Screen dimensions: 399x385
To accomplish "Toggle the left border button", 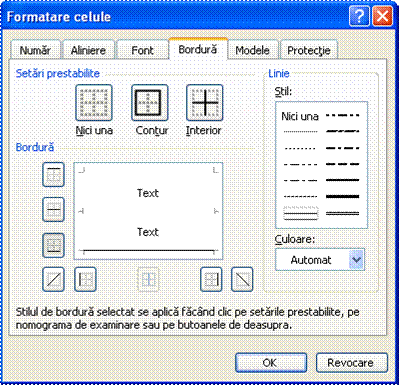I will pos(85,279).
